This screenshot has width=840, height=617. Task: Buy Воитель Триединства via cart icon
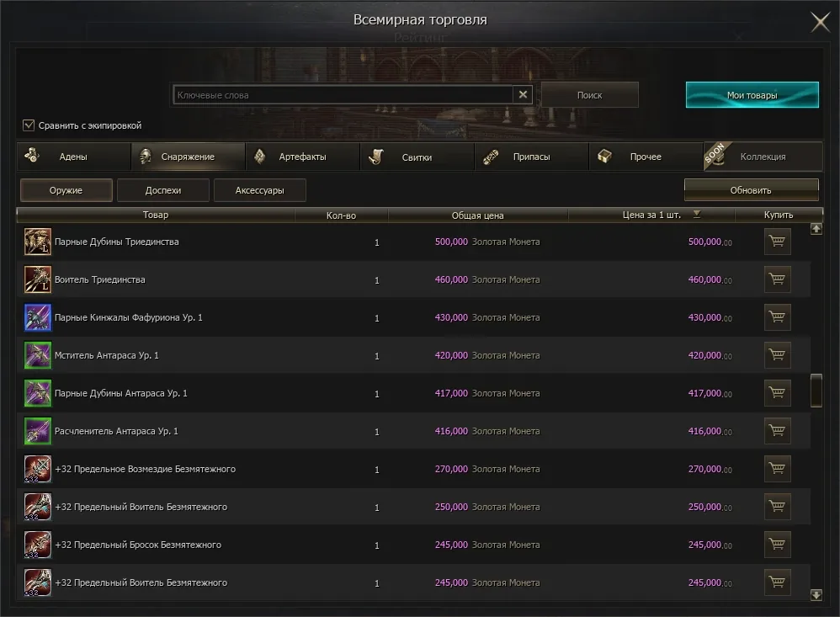tap(777, 279)
